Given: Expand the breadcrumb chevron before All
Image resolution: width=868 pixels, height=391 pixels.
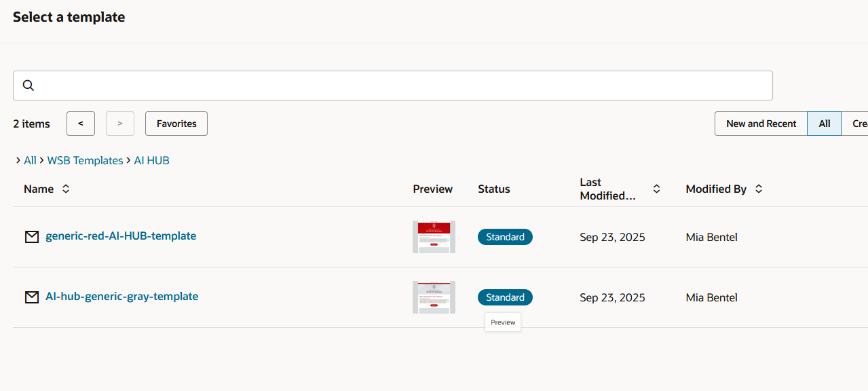Looking at the screenshot, I should point(18,161).
